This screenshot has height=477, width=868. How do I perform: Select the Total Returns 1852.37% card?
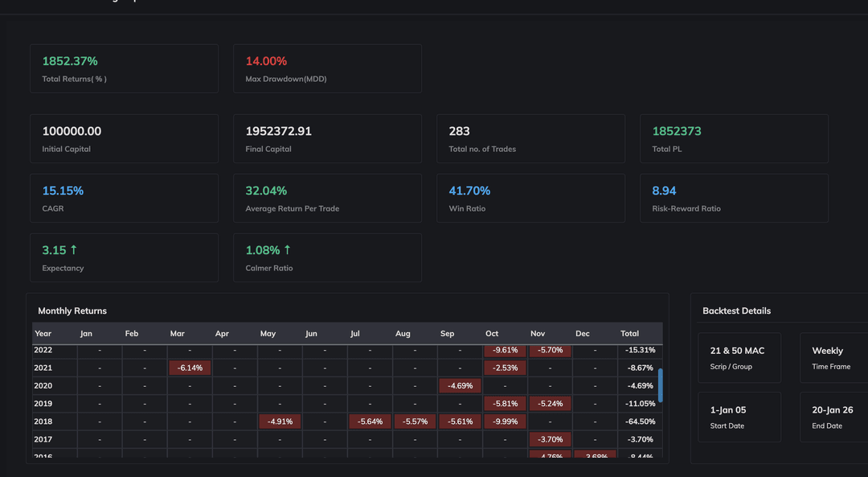[x=124, y=68]
